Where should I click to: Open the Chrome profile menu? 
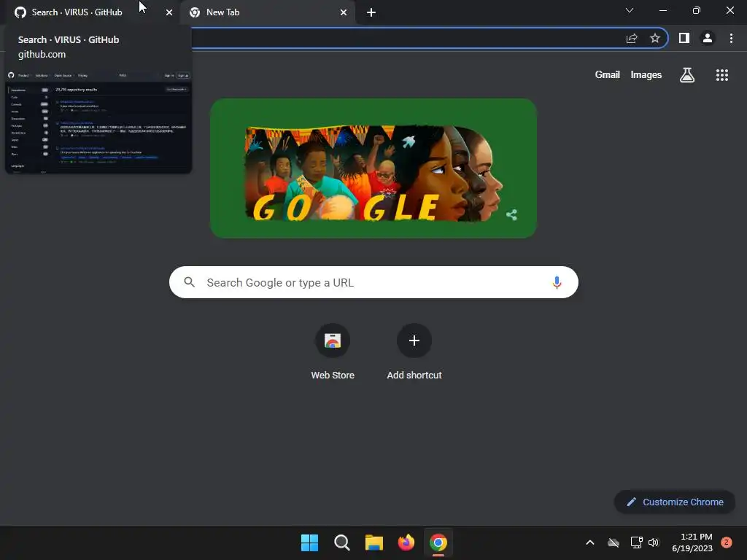click(708, 38)
